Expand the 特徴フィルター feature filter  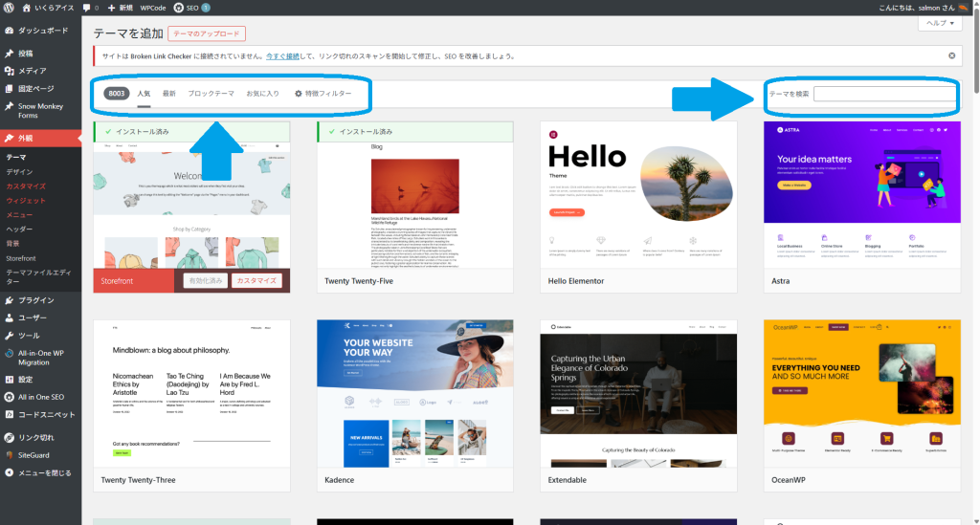pyautogui.click(x=323, y=94)
